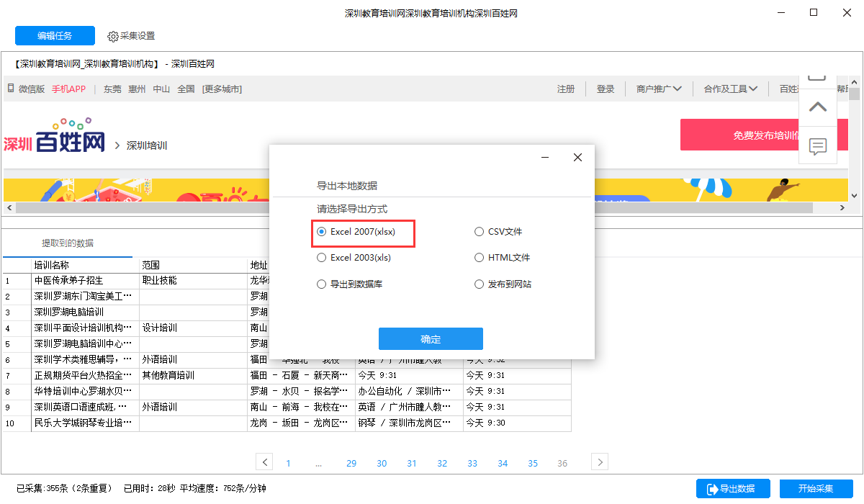Go to results page 34
Viewport: 864px width, 504px height.
[503, 463]
